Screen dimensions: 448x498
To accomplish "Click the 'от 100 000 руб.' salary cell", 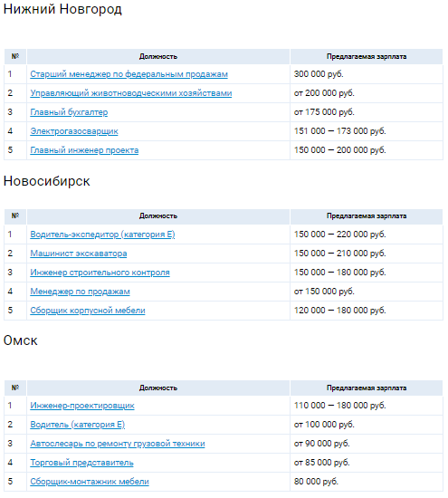I will pyautogui.click(x=367, y=425).
